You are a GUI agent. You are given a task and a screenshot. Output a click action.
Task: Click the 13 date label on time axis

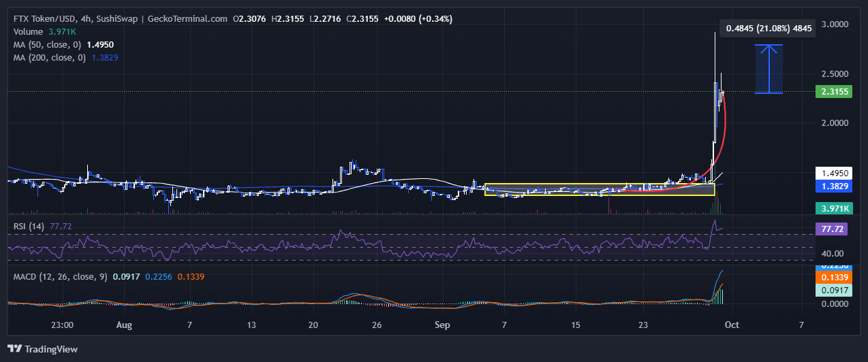252,326
